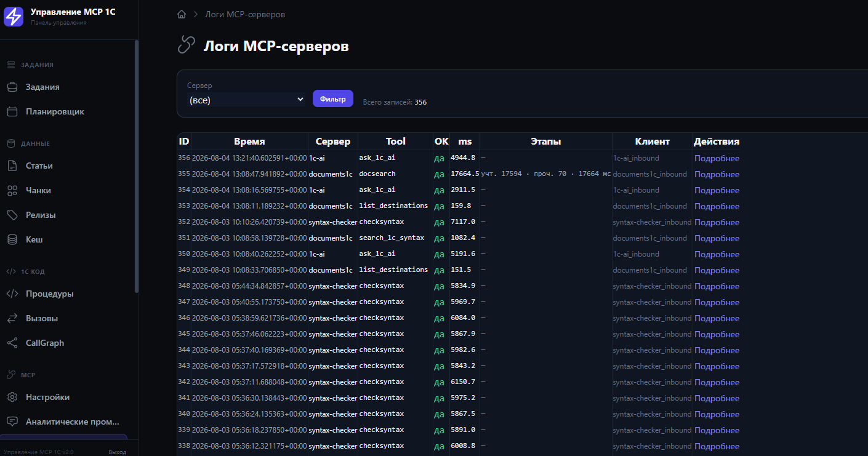868x456 pixels.
Task: Click the ms column header
Action: point(465,141)
